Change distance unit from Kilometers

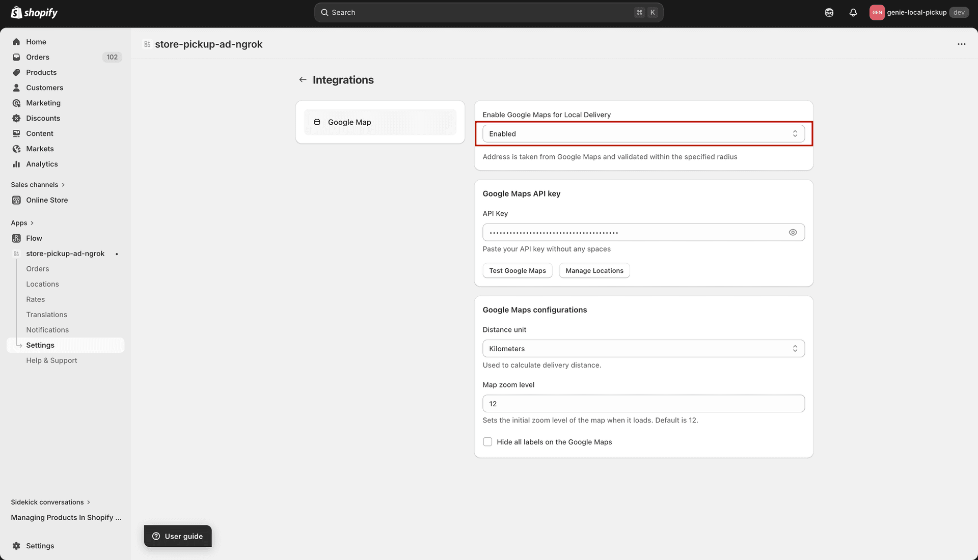click(x=643, y=348)
